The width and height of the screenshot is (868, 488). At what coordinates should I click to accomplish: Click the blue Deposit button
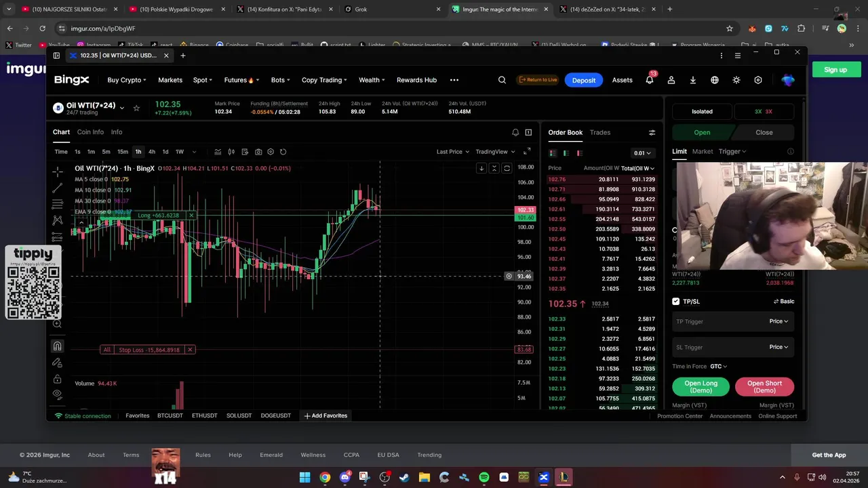(x=583, y=80)
